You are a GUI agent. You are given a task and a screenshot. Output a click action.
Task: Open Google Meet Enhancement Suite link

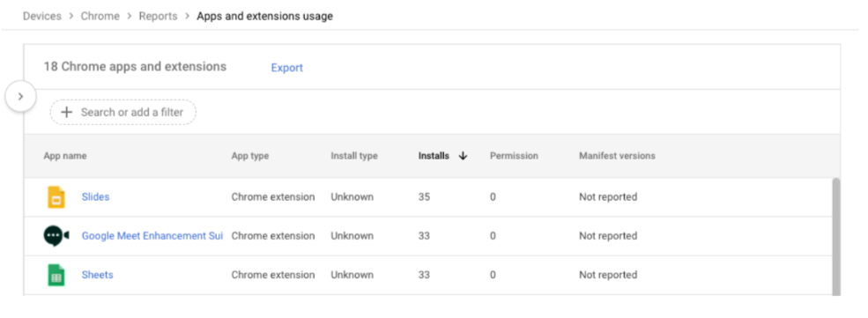point(152,236)
